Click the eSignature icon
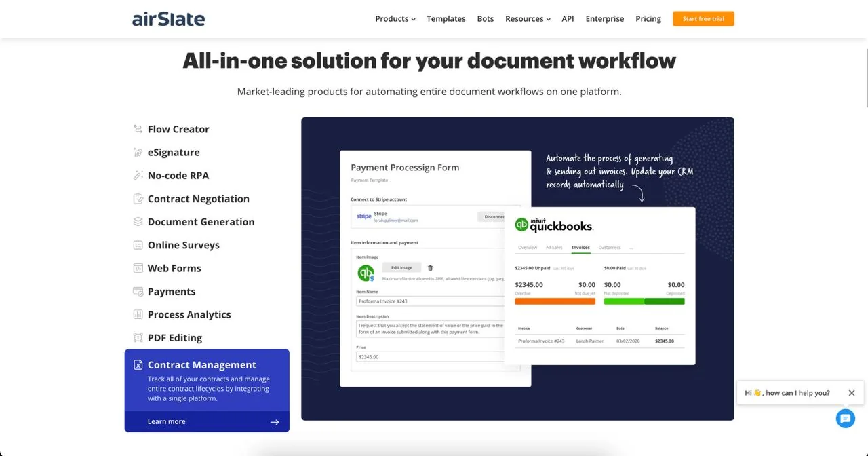 pos(138,152)
